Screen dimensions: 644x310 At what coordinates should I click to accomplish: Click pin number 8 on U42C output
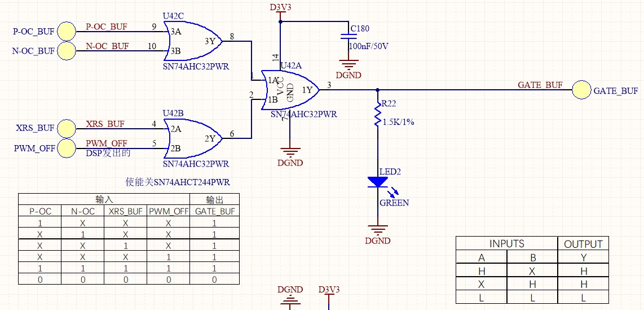coord(232,37)
